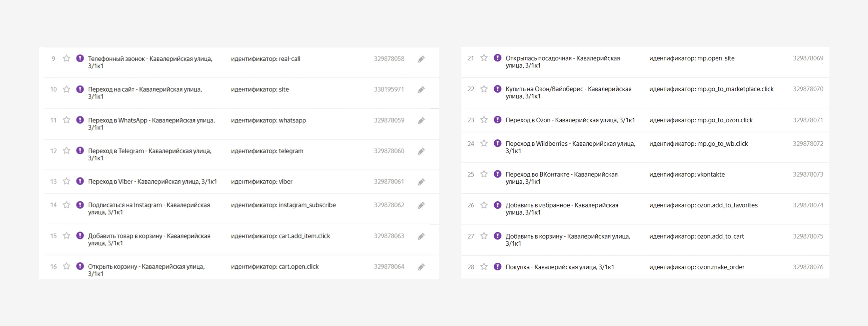
Task: Edit the whatsapp goal via pencil icon
Action: (x=421, y=121)
